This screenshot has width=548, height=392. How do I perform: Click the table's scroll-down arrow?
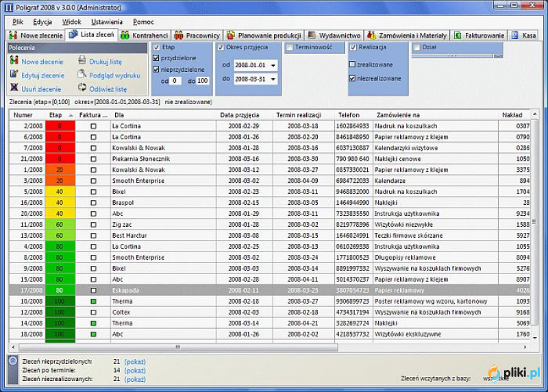pos(535,338)
